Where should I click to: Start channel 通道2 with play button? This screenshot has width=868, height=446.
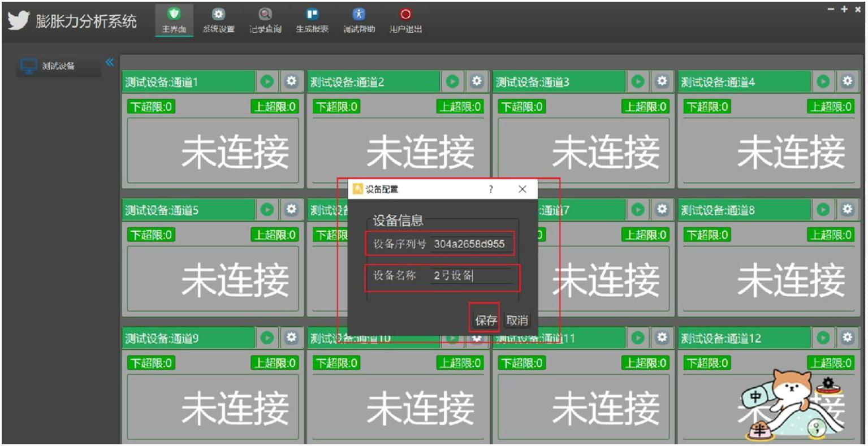[x=452, y=81]
